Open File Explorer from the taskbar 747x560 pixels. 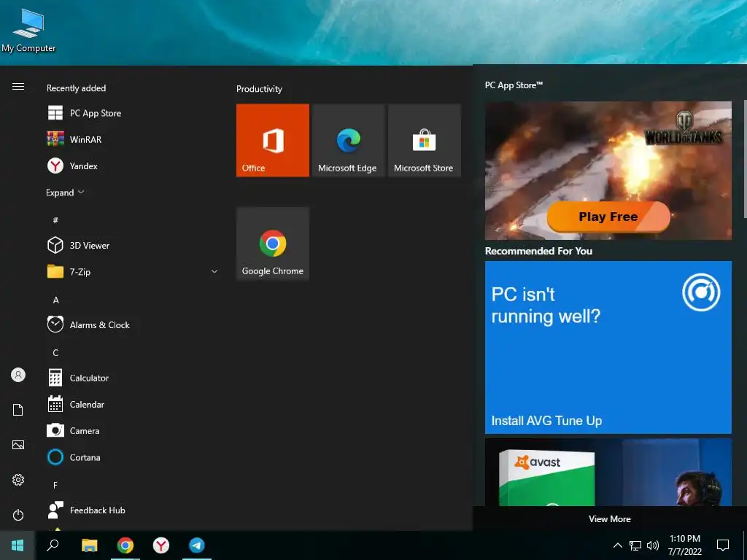pyautogui.click(x=89, y=545)
